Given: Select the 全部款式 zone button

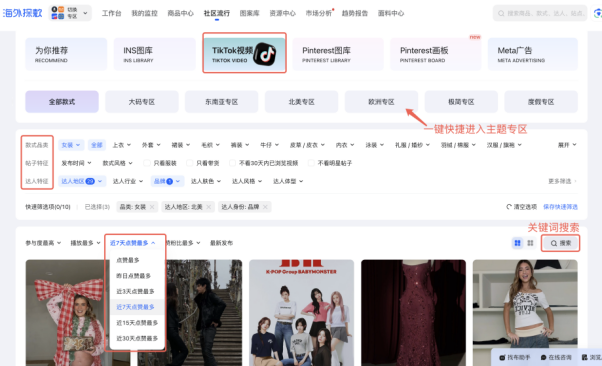Looking at the screenshot, I should pos(62,102).
